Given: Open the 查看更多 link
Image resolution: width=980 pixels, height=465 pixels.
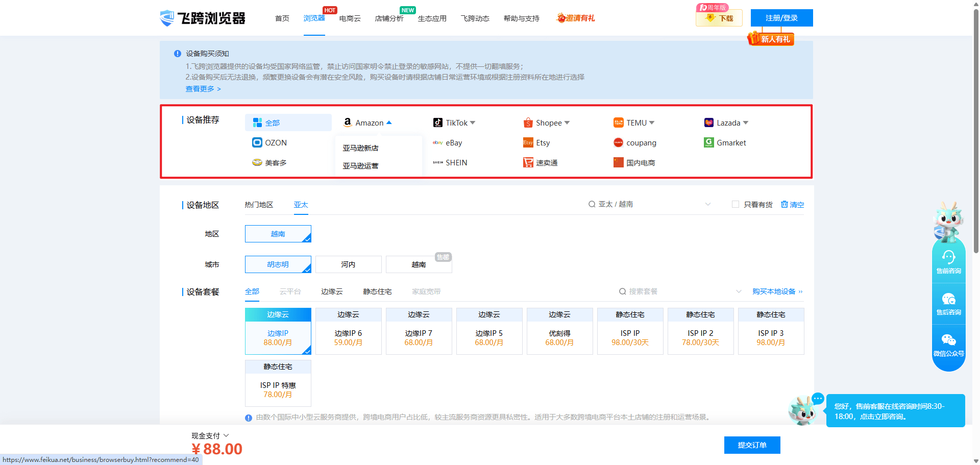Looking at the screenshot, I should [x=203, y=89].
